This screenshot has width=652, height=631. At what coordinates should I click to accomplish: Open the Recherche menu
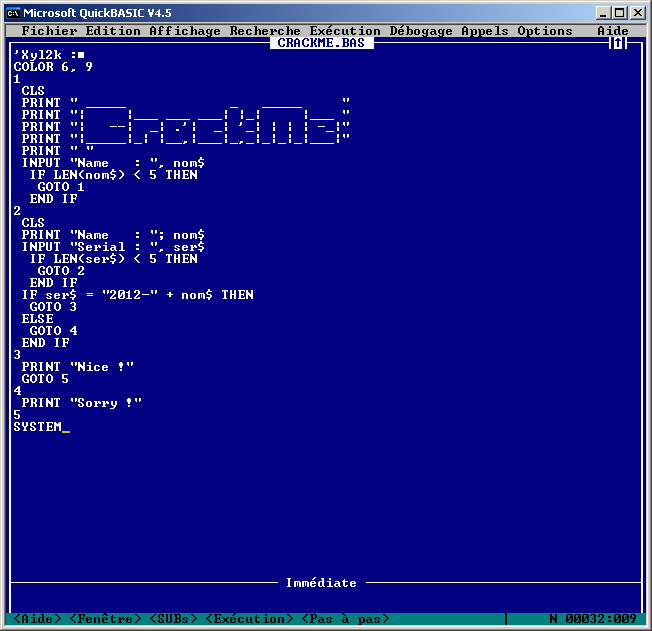coord(265,31)
